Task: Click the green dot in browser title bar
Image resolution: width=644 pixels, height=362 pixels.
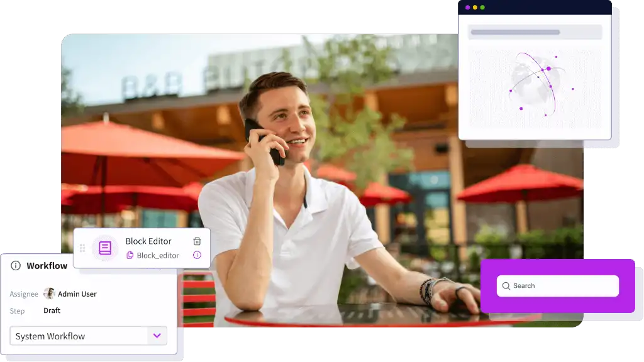Action: (x=482, y=8)
